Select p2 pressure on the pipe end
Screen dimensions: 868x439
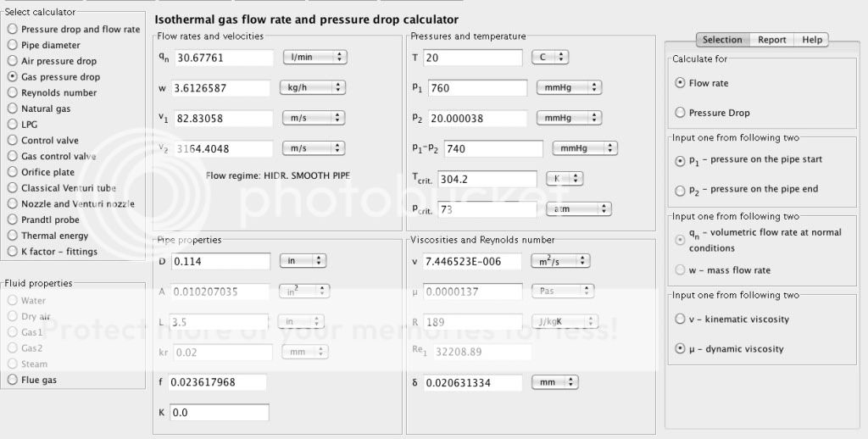pyautogui.click(x=680, y=189)
